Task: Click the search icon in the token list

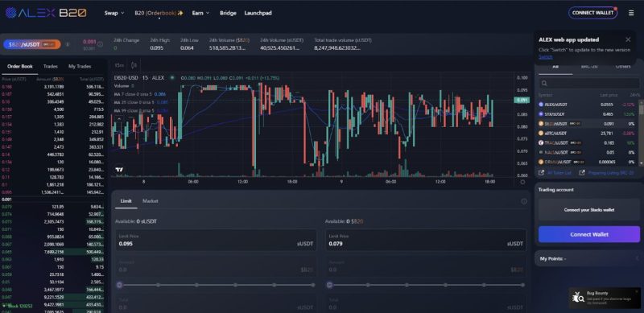Action: tap(544, 84)
